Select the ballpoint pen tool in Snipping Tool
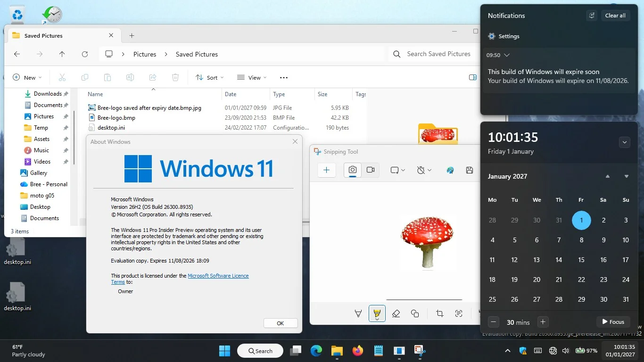 pyautogui.click(x=358, y=313)
